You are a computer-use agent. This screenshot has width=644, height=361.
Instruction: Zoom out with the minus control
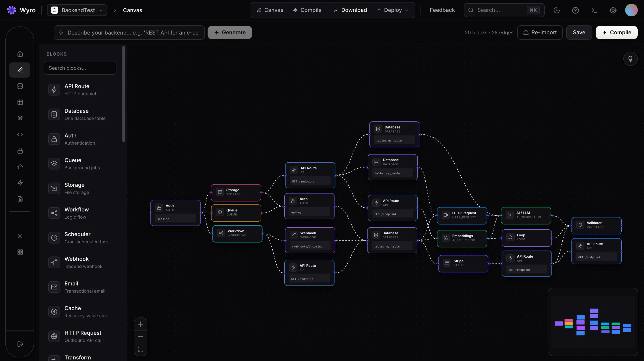[x=140, y=337]
